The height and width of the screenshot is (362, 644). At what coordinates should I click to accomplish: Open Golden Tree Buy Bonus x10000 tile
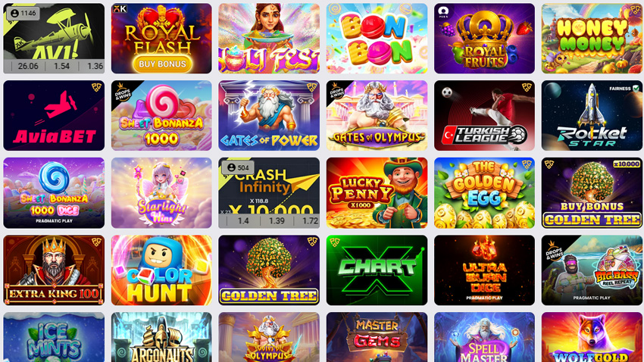click(592, 193)
